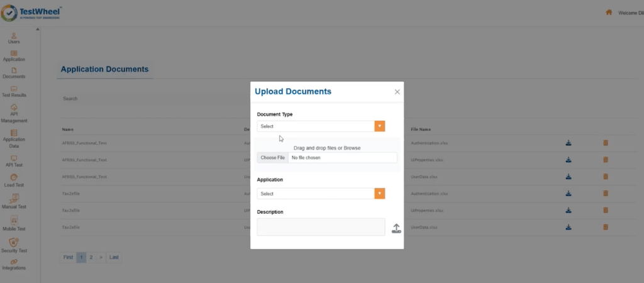
Task: Expand the Document Type dropdown
Action: [379, 126]
